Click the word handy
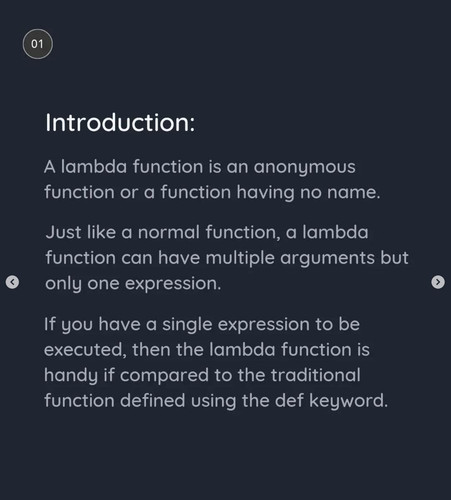The image size is (451, 500). tap(71, 376)
